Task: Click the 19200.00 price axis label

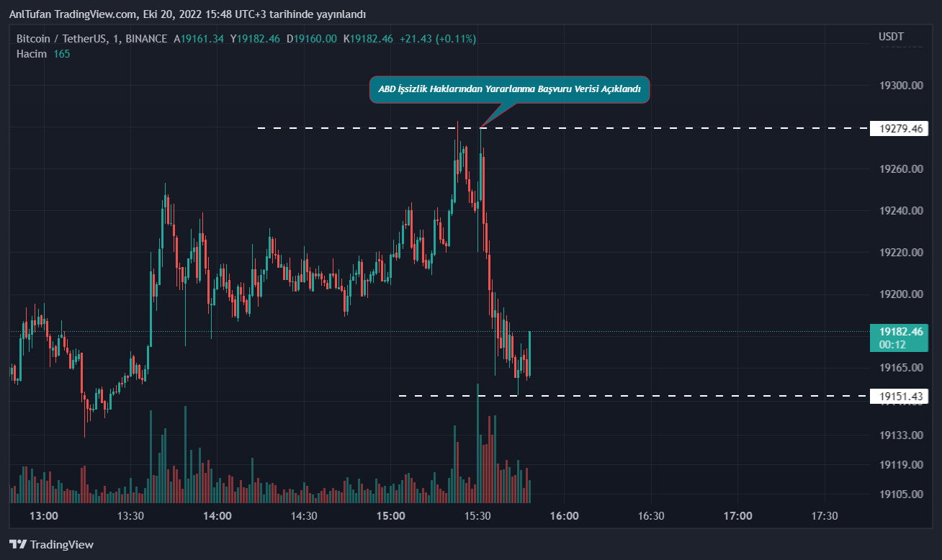Action: 901,294
